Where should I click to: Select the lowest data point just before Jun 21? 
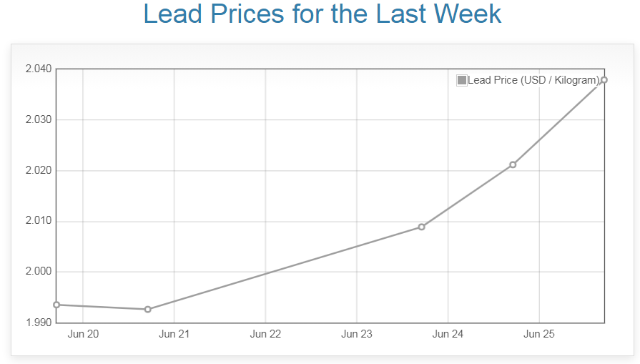147,310
